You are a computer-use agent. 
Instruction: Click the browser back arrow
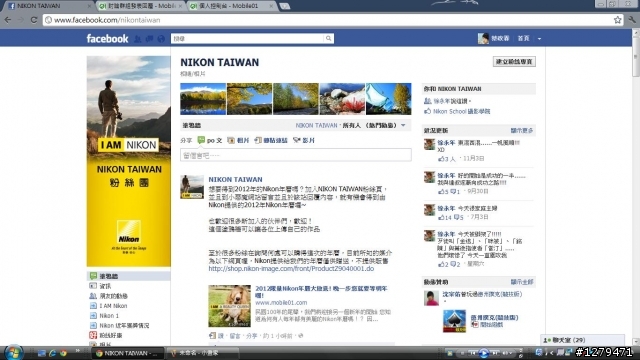[x=8, y=20]
